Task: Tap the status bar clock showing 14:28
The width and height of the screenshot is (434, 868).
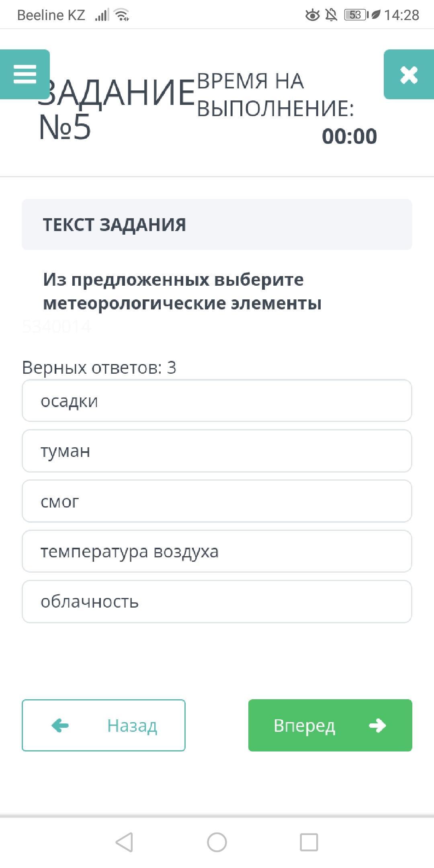Action: [x=401, y=15]
